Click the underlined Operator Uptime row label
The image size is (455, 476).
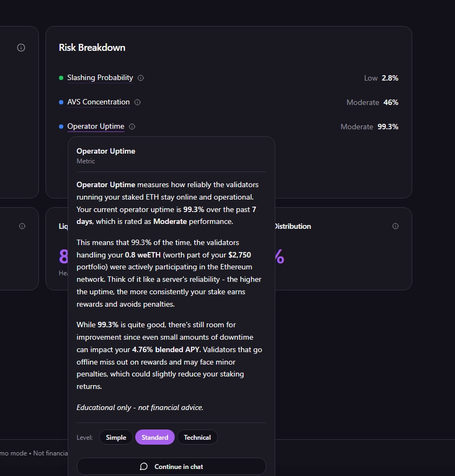click(x=96, y=127)
